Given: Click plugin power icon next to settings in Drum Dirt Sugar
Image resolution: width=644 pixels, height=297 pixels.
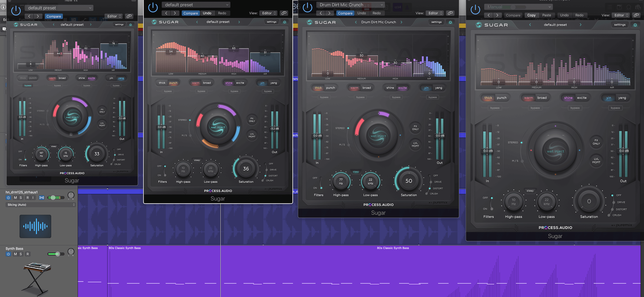Looking at the screenshot, I should (x=450, y=22).
